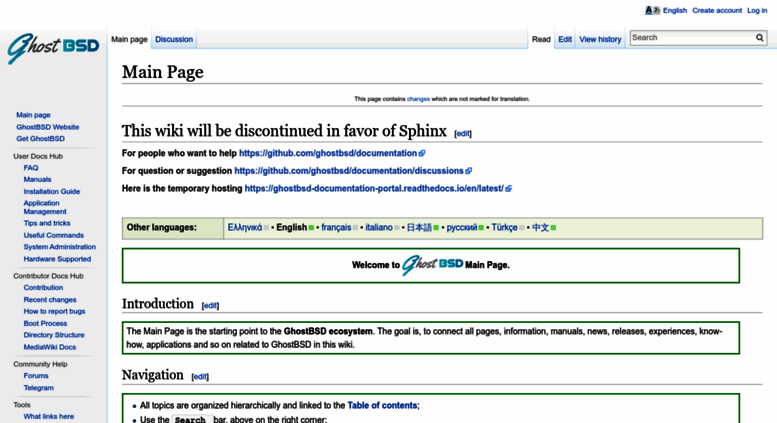
Task: Open How to report bugs link
Action: [x=55, y=312]
